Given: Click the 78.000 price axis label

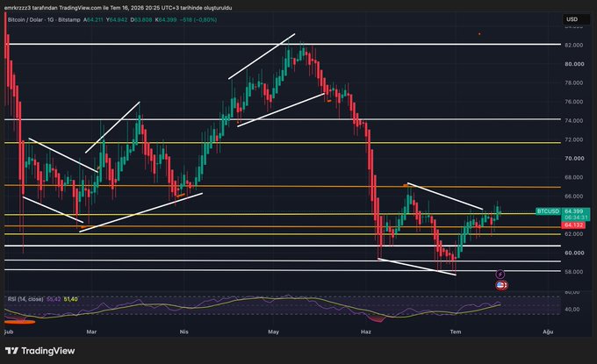Looking at the screenshot, I should (574, 83).
